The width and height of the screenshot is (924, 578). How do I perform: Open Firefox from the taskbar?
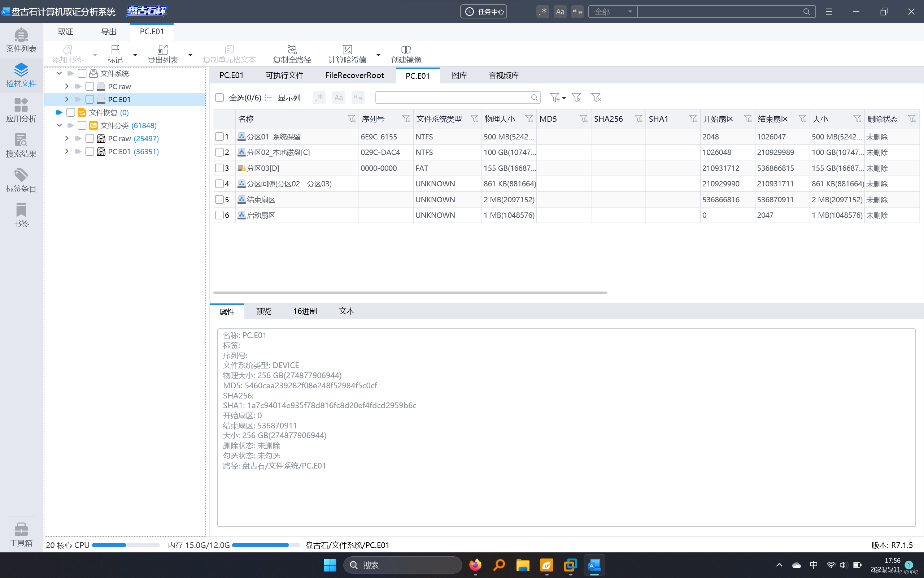coord(475,565)
